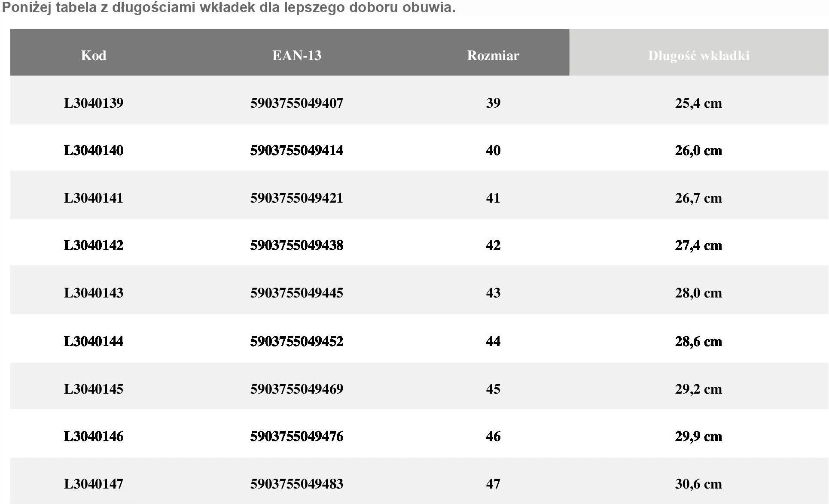Select EAN number 5903755049452
Viewport: 829px width, 504px height.
pyautogui.click(x=297, y=341)
